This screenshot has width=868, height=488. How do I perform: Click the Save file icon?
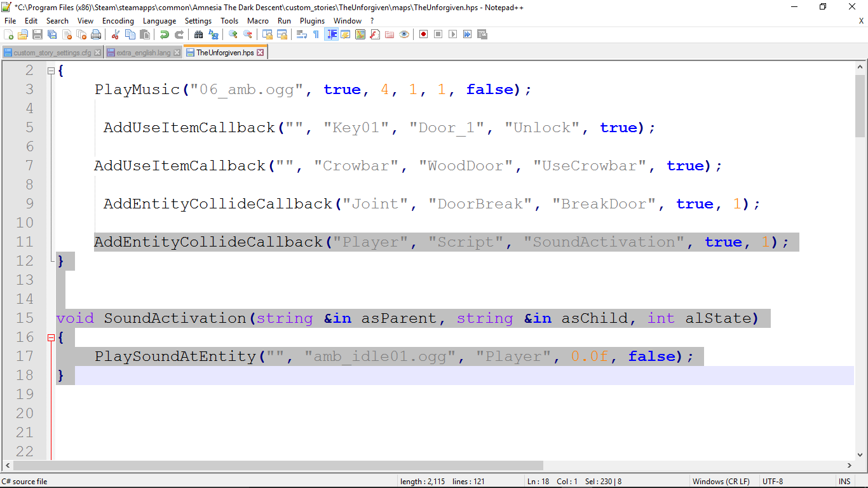tap(37, 34)
